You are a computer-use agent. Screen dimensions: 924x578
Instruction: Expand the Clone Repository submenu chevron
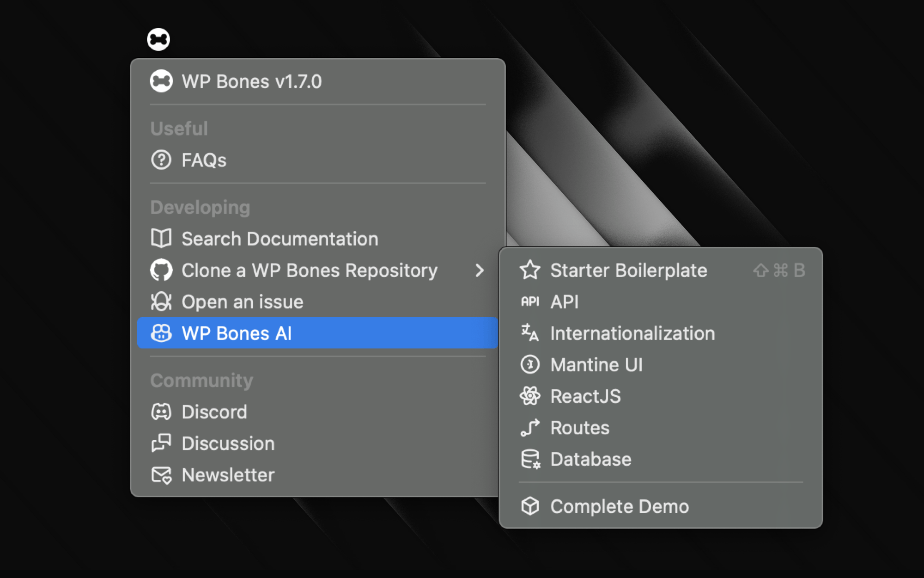[480, 271]
